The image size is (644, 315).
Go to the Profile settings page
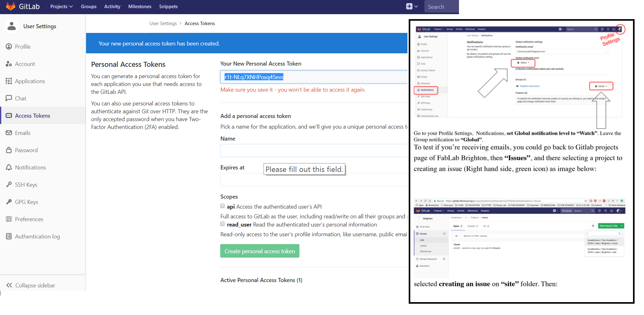(23, 46)
